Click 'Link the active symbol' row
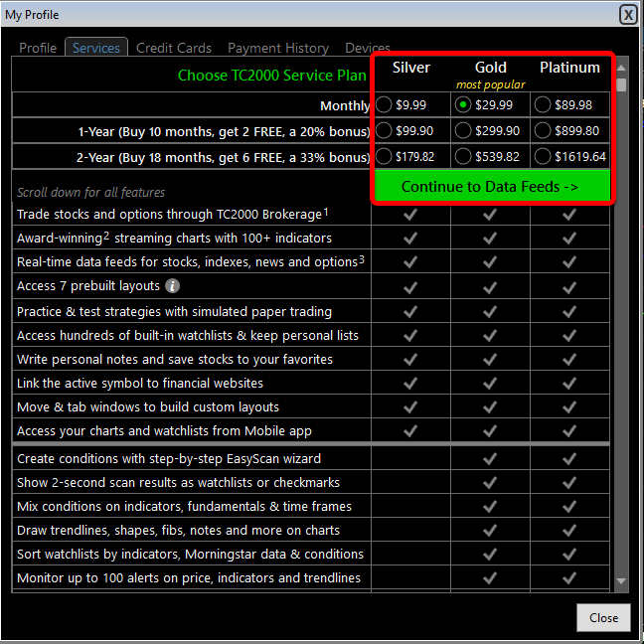This screenshot has height=644, width=644. (192, 383)
